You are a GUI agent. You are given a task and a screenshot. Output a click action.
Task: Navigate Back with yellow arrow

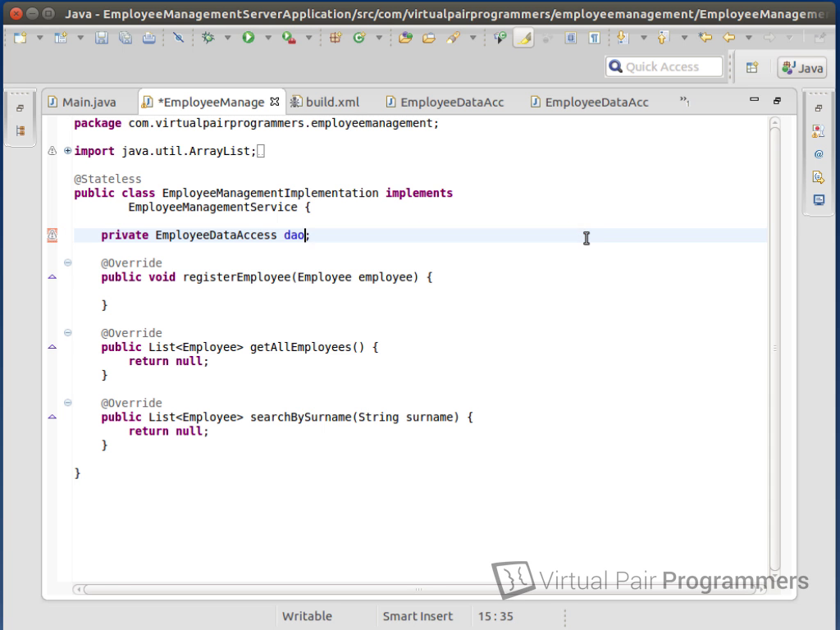728,38
